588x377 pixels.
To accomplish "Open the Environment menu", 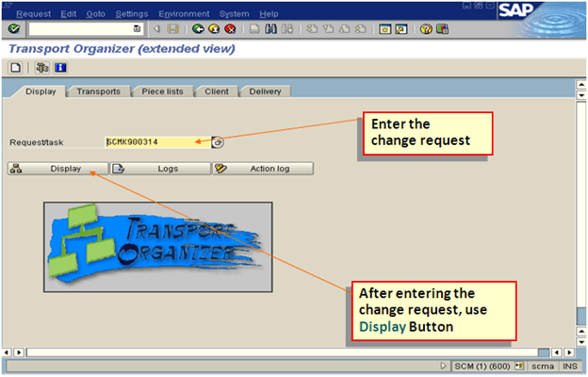I will point(185,13).
